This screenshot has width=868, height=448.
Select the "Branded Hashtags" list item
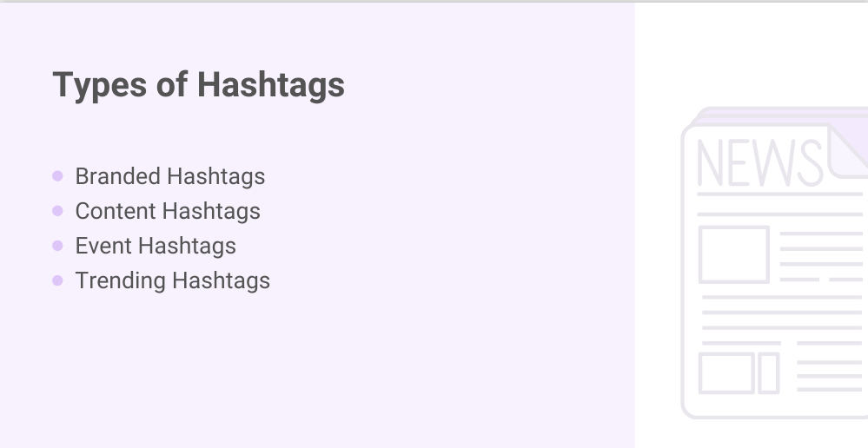point(169,176)
